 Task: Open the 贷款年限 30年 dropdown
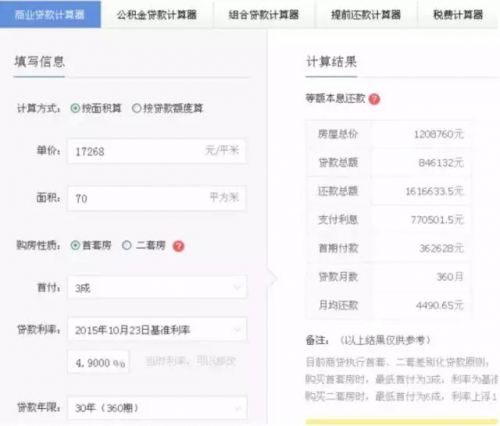tap(157, 408)
